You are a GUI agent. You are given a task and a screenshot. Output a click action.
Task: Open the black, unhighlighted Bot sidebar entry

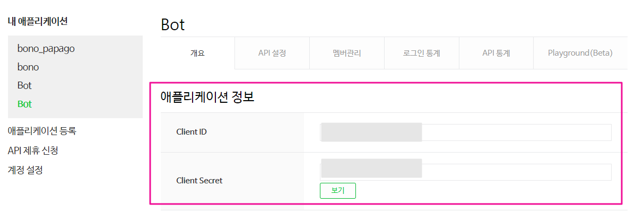coord(24,85)
